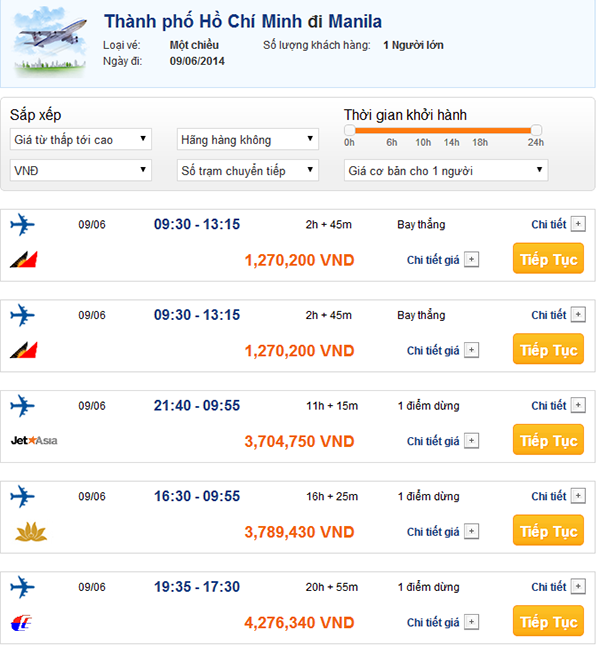
Task: Click the Jetstar Asia airline logo
Action: [x=34, y=440]
